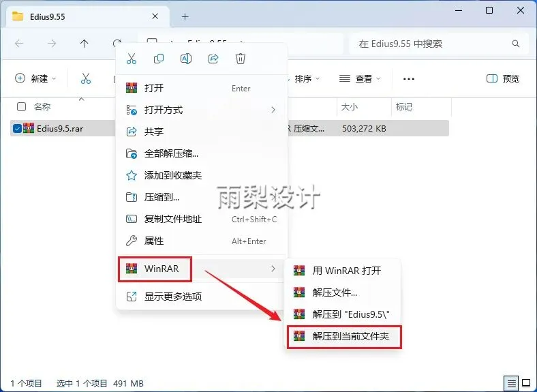Click the search box 在 Edius9.55 中搜索
This screenshot has width=537, height=392.
[439, 44]
